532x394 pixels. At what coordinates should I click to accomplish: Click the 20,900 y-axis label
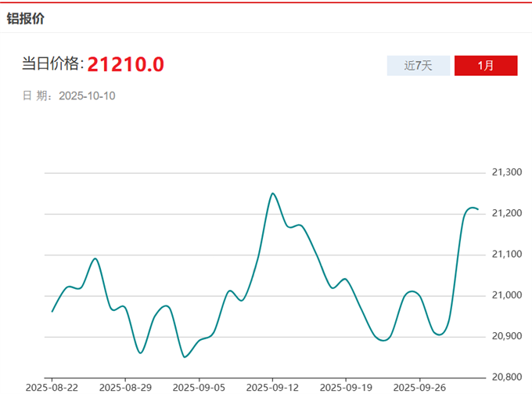coord(507,336)
